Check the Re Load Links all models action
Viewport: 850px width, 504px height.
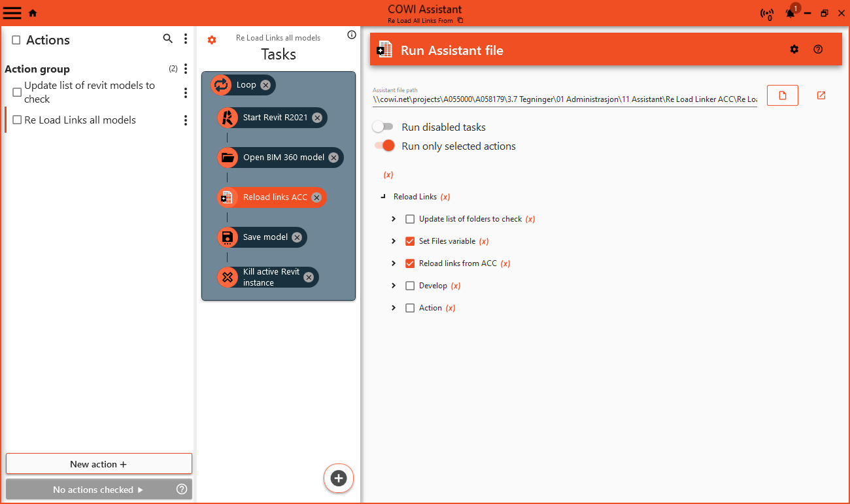tap(18, 120)
